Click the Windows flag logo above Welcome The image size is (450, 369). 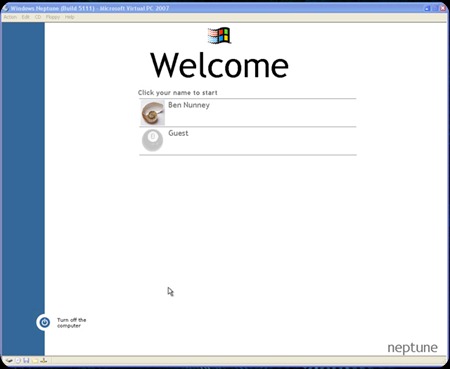pos(219,36)
